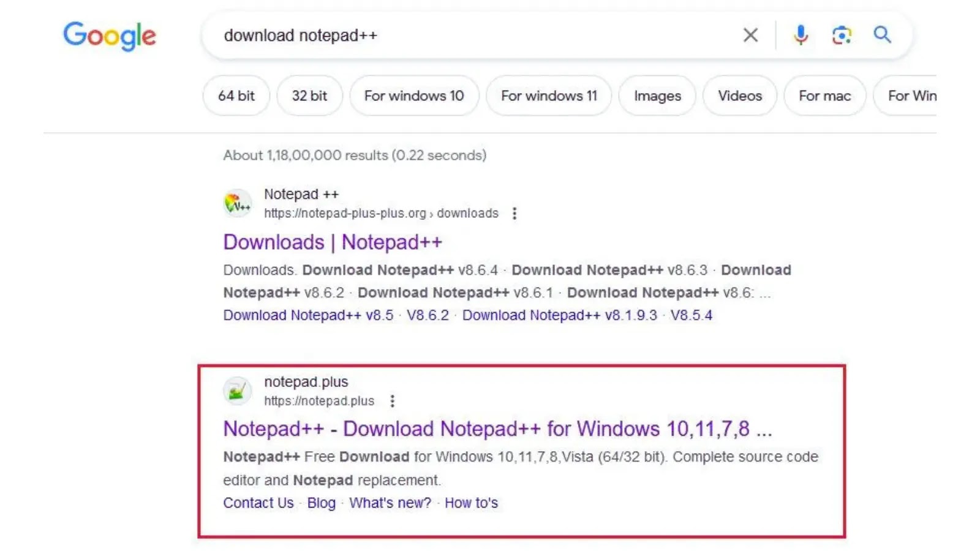980x551 pixels.
Task: Open the Contact Us sitelink
Action: coord(258,503)
